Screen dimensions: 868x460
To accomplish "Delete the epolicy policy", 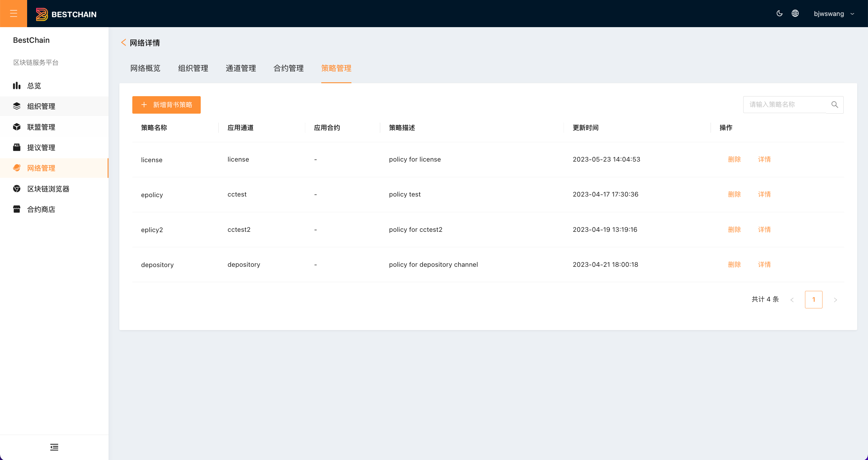I will (734, 194).
